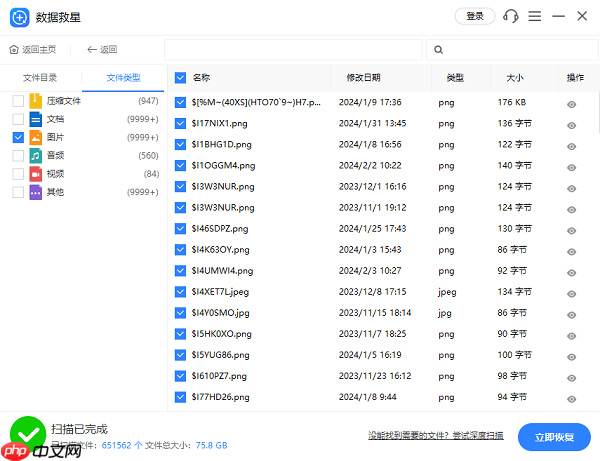Click the 返回主页 home button
The image size is (600, 461).
(x=33, y=49)
